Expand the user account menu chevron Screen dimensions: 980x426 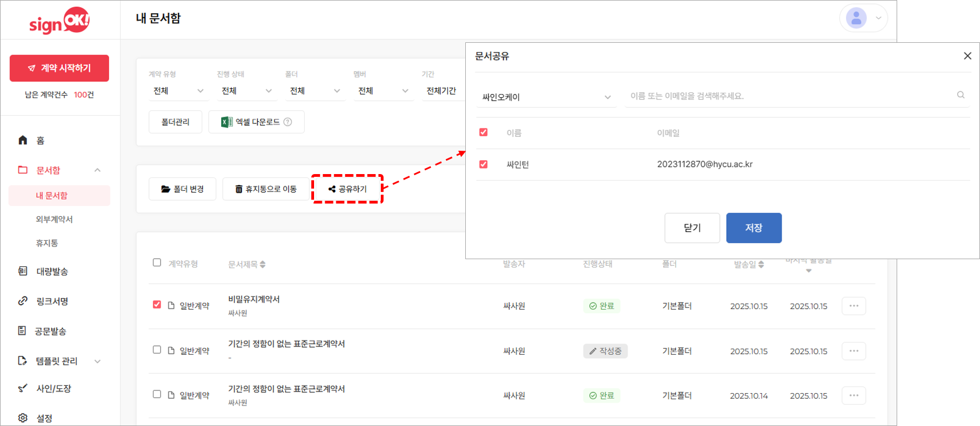878,18
